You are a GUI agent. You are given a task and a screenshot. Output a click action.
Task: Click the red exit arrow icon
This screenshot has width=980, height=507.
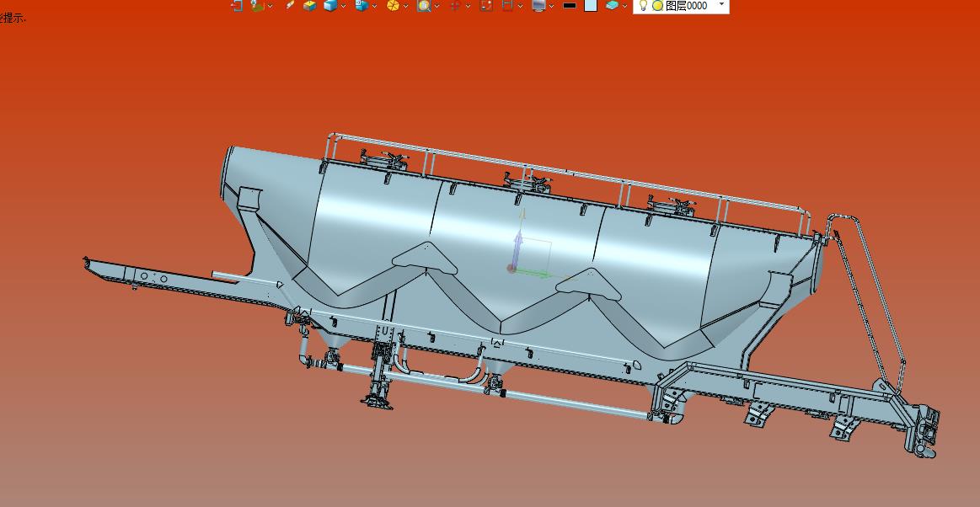click(x=236, y=5)
